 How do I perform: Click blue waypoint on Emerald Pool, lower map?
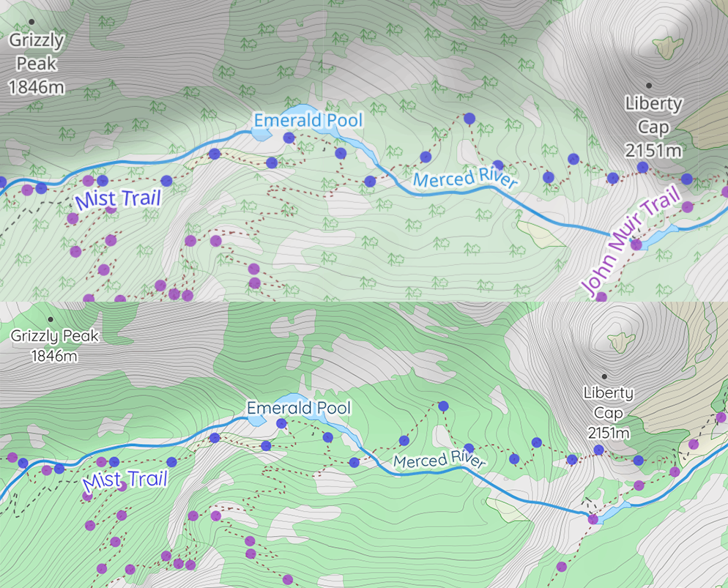pos(281,423)
